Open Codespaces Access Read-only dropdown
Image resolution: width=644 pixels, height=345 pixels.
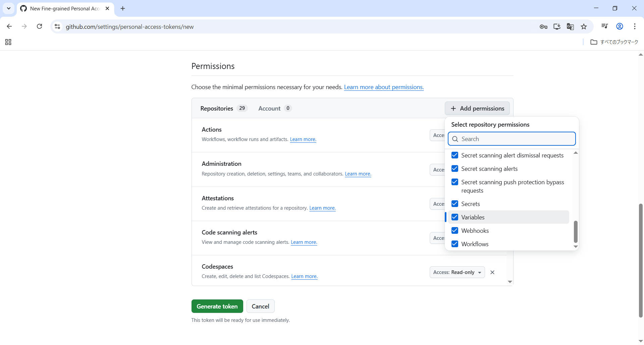[x=457, y=272]
